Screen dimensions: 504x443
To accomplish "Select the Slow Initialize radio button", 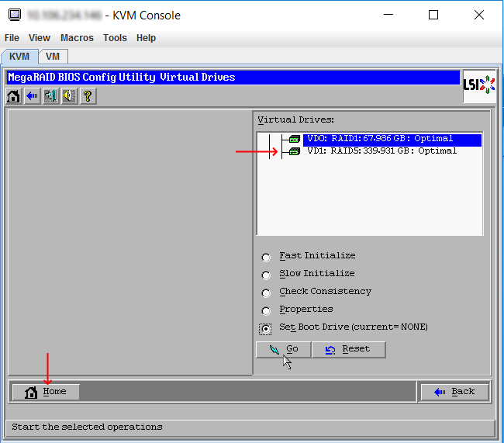I will (x=266, y=275).
